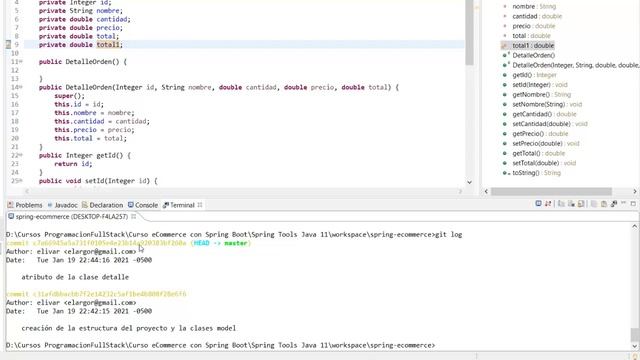Switch to the Javadoc tab
The width and height of the screenshot is (640, 360).
pyautogui.click(x=62, y=205)
